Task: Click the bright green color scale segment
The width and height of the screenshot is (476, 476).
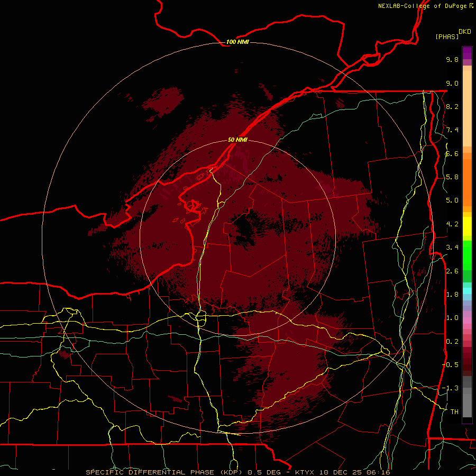Action: (x=467, y=255)
